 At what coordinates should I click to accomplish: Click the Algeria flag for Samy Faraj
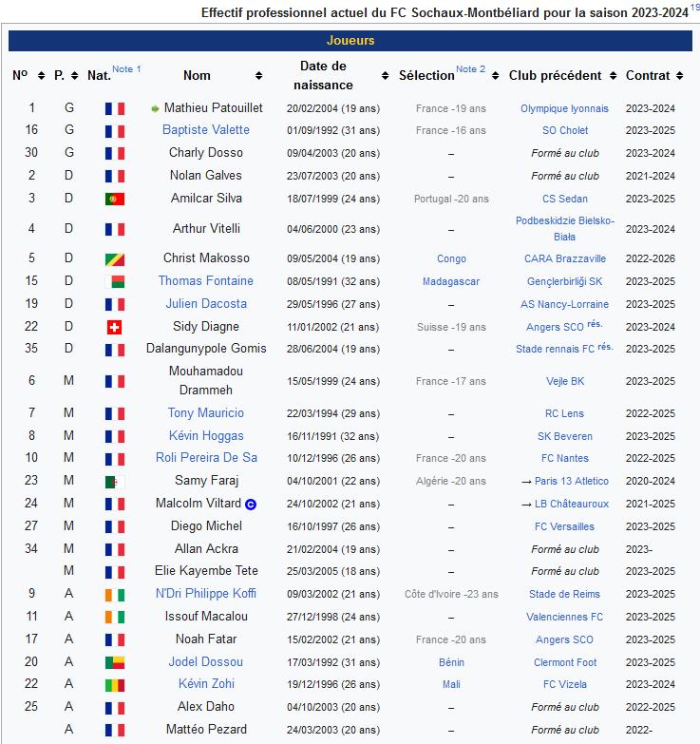pos(115,483)
